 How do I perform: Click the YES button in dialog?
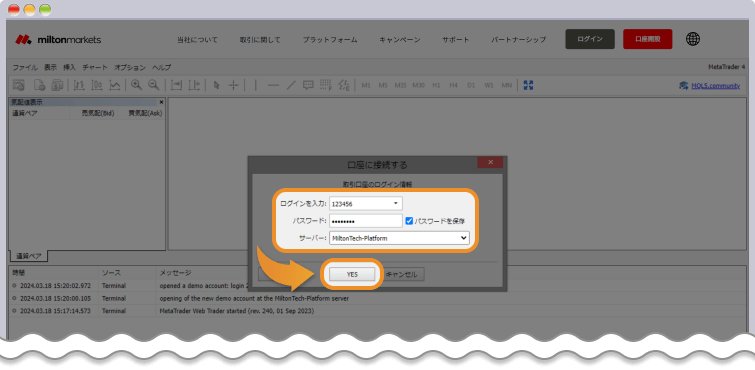[x=352, y=274]
